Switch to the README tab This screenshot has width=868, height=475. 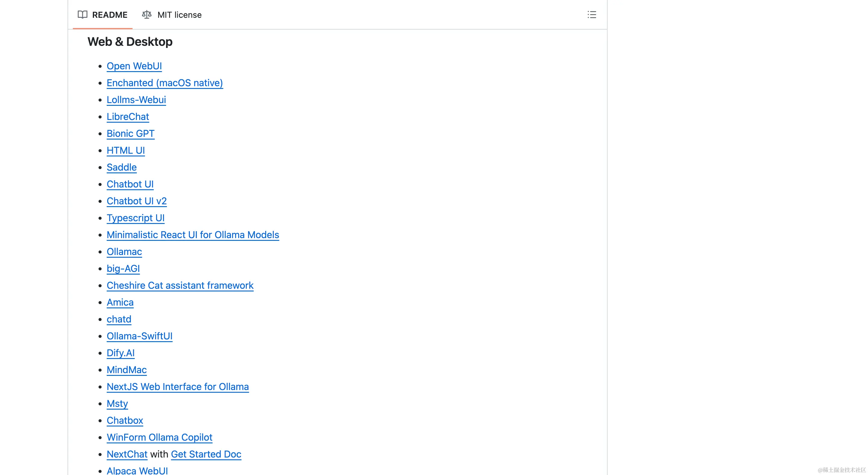point(109,15)
